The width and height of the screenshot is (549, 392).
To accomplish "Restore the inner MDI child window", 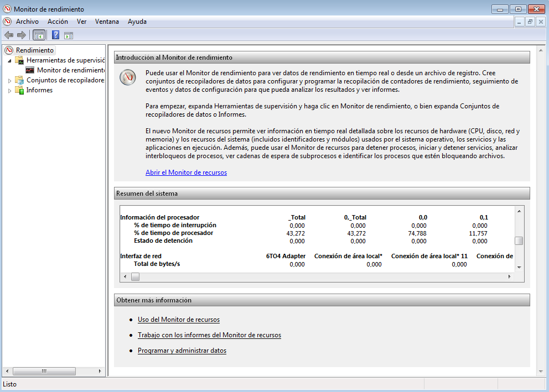I will (530, 22).
